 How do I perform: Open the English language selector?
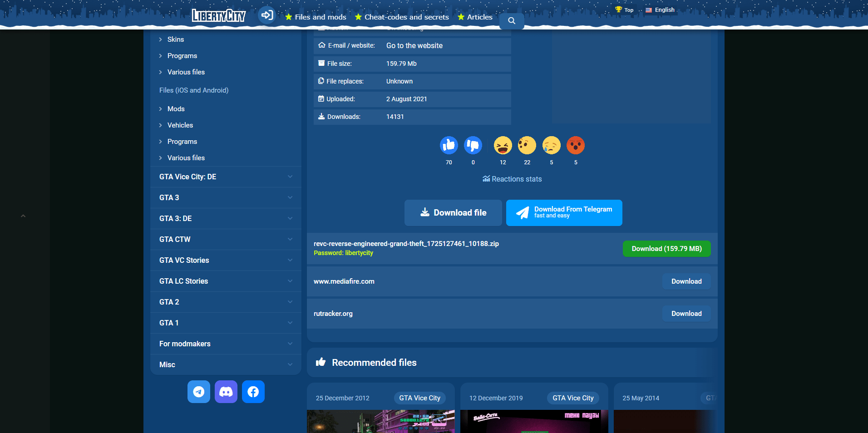coord(660,10)
